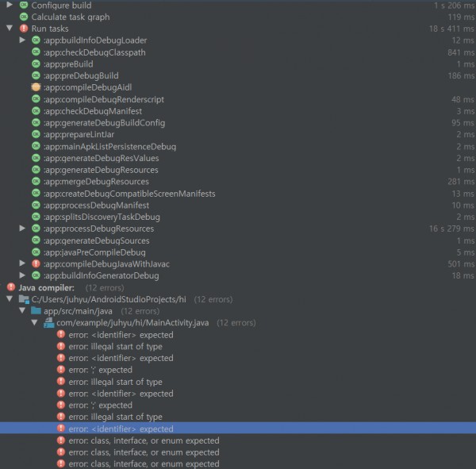Select the Calculate task graph row

(238, 17)
